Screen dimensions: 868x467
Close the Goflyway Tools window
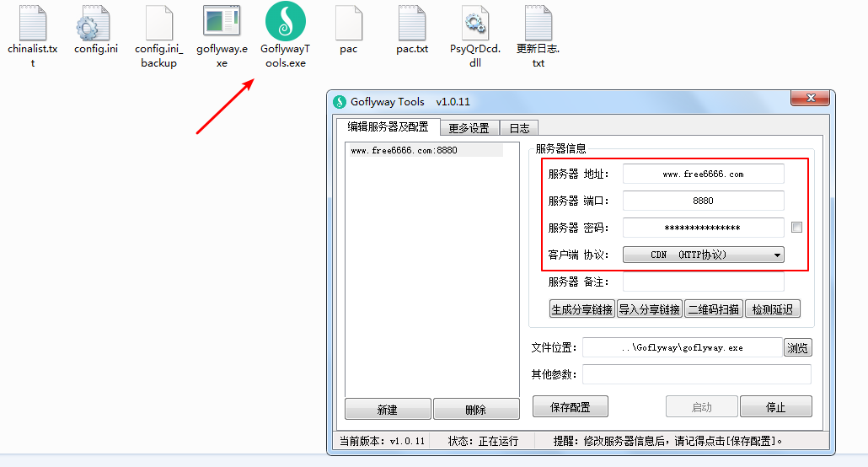(811, 98)
